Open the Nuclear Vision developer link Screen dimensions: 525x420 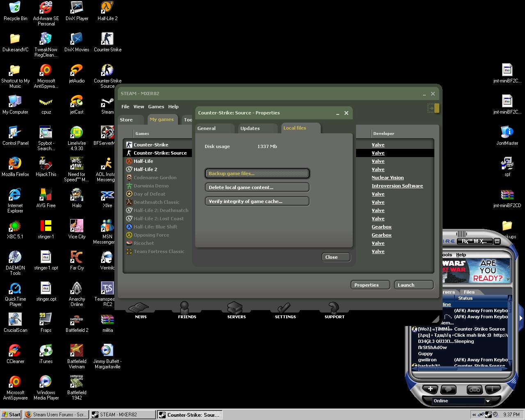pyautogui.click(x=388, y=178)
